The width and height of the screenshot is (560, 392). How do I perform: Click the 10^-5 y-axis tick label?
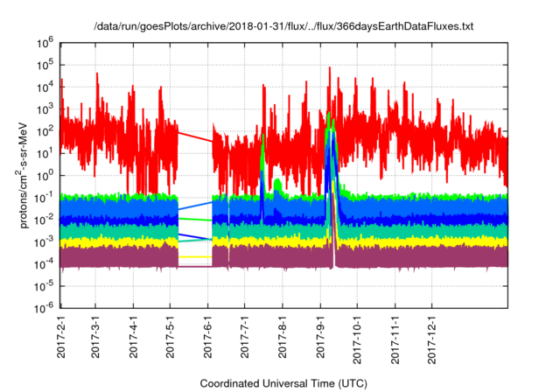pyautogui.click(x=44, y=286)
